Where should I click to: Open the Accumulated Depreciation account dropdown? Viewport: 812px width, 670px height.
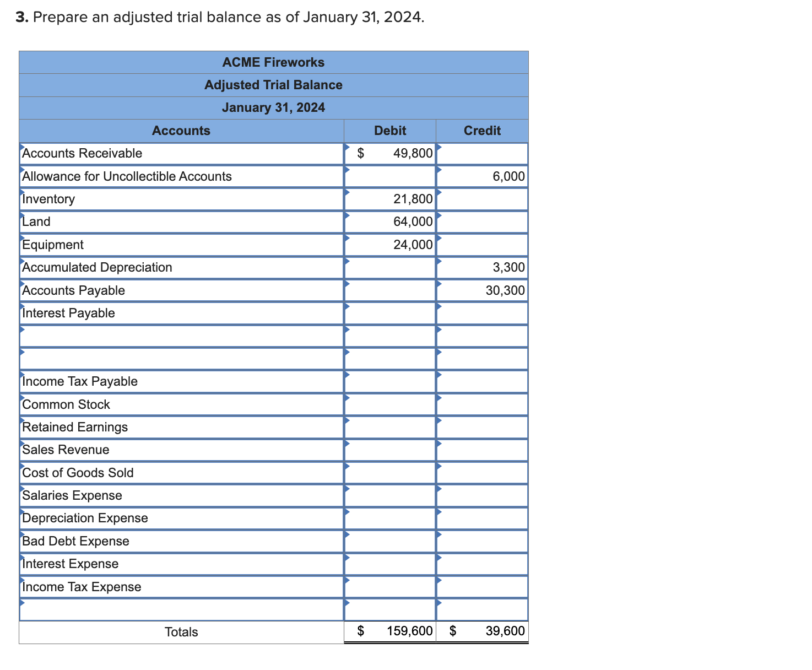182,267
